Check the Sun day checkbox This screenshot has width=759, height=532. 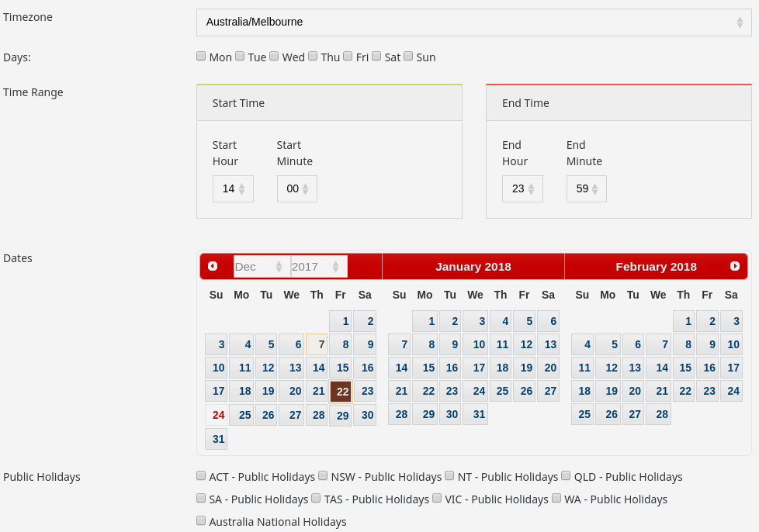click(408, 56)
